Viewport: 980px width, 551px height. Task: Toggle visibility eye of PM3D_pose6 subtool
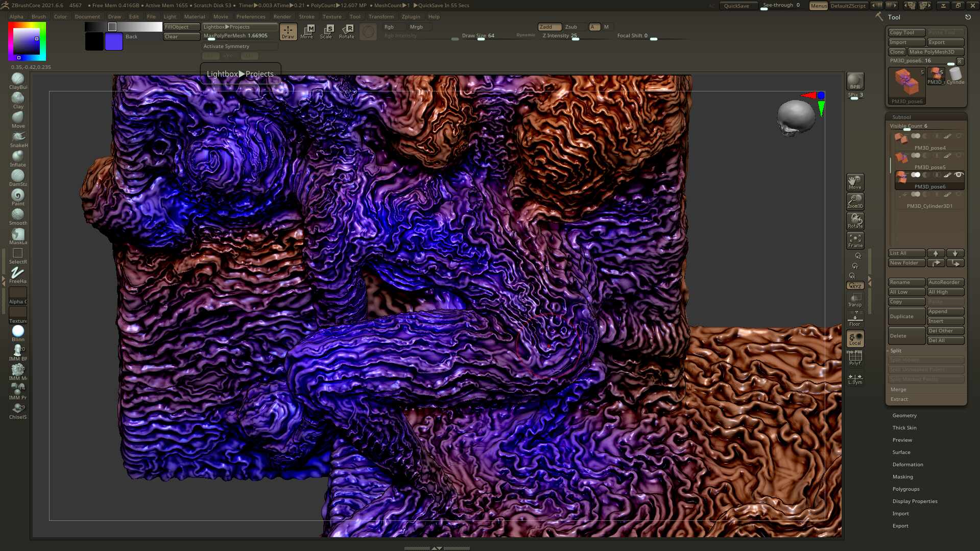pos(959,175)
